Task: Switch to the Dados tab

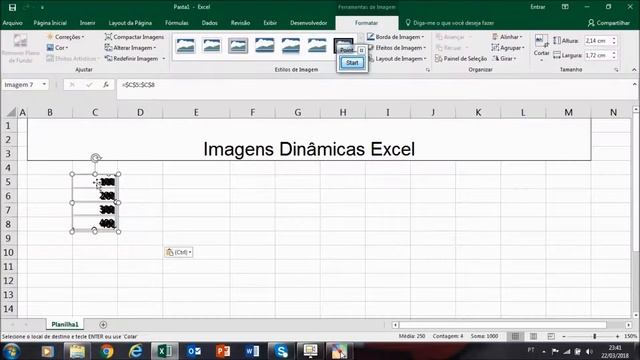Action: pyautogui.click(x=209, y=23)
